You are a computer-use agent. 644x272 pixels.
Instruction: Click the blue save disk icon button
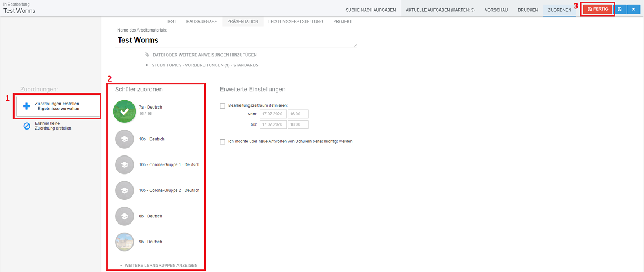point(620,8)
